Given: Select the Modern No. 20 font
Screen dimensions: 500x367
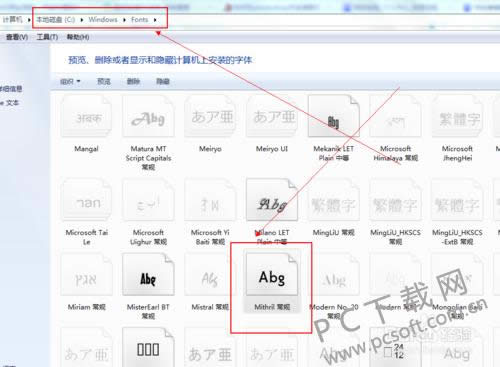Looking at the screenshot, I should 334,274.
